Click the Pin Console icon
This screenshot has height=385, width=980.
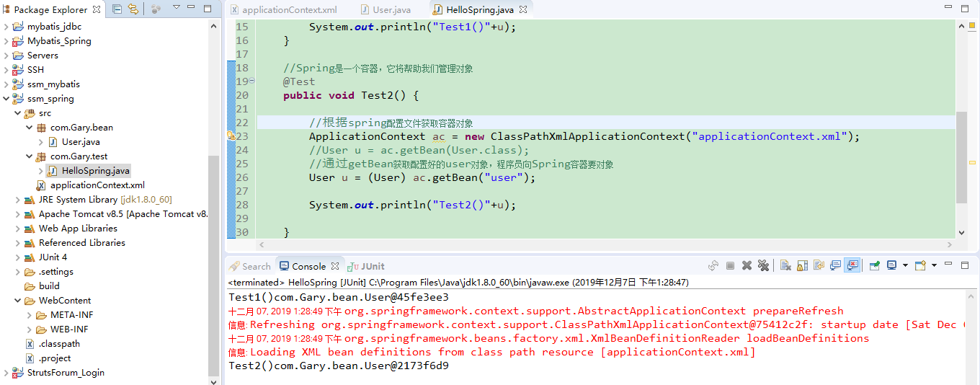(x=874, y=266)
